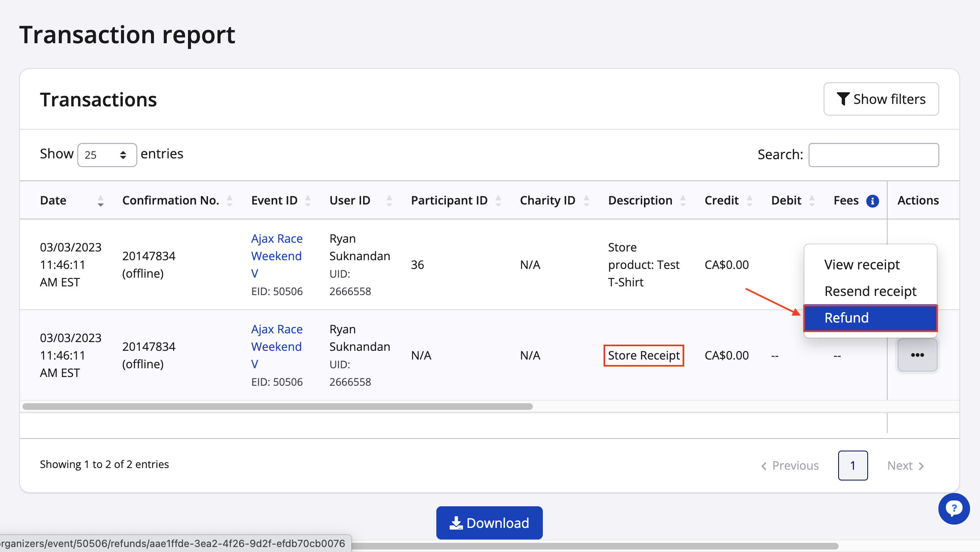This screenshot has height=552, width=980.
Task: Click Show filters button
Action: pos(881,99)
